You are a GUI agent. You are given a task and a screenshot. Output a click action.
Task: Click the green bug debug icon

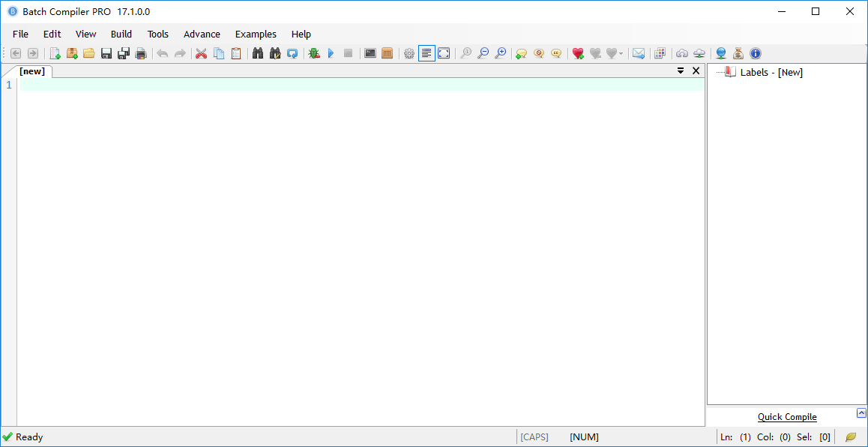(x=314, y=54)
